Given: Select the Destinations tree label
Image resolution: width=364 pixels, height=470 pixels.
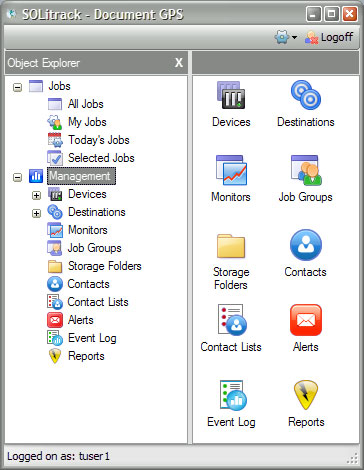Looking at the screenshot, I should tap(97, 212).
